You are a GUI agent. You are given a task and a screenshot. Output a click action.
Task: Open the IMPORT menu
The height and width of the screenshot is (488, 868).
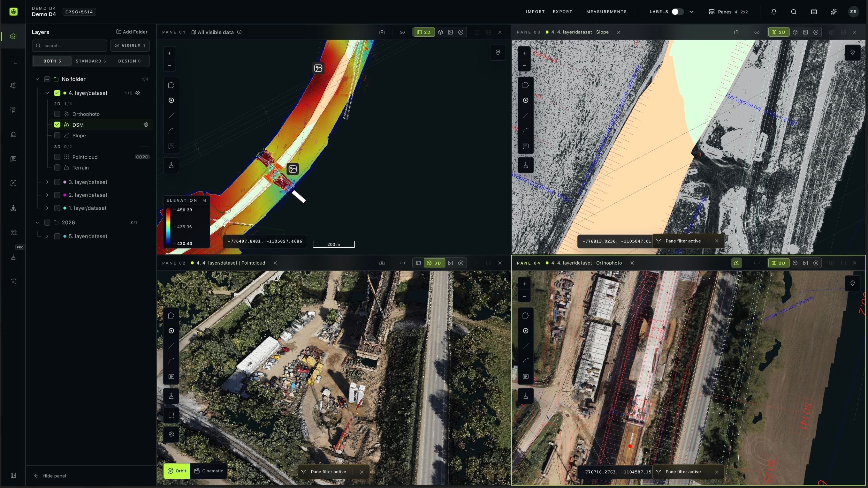(x=535, y=12)
